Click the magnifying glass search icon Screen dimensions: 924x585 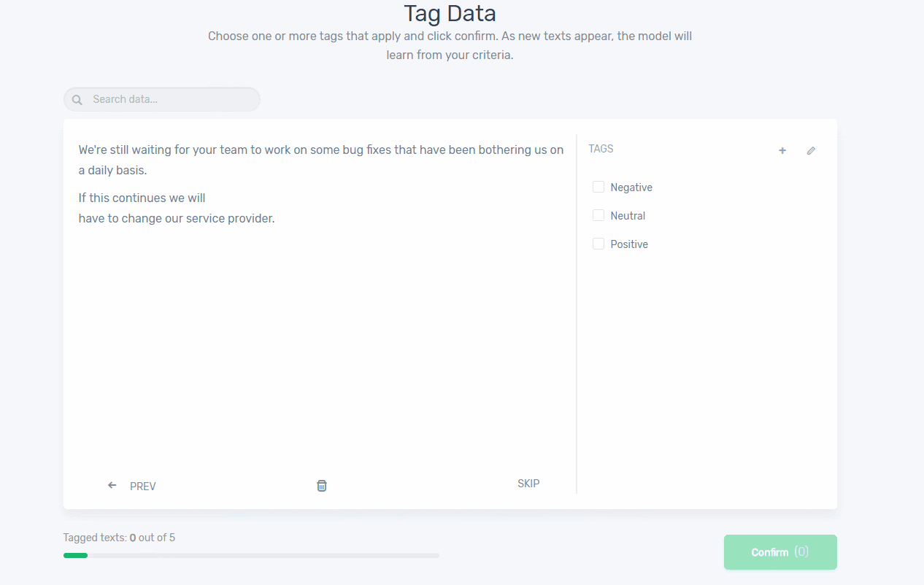(x=77, y=100)
